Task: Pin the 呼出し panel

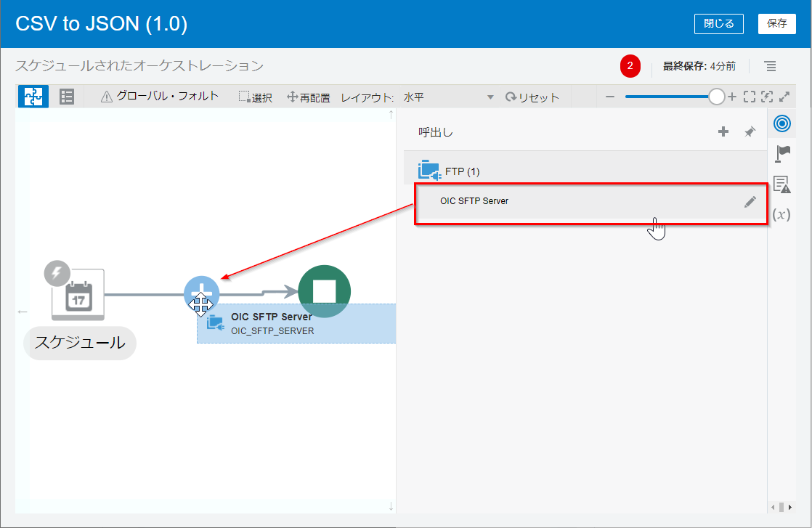Action: 750,132
